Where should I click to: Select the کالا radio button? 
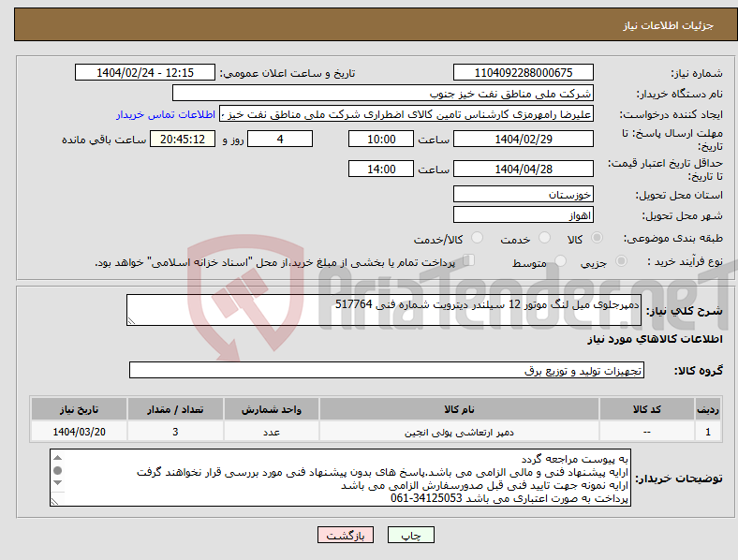pyautogui.click(x=597, y=238)
